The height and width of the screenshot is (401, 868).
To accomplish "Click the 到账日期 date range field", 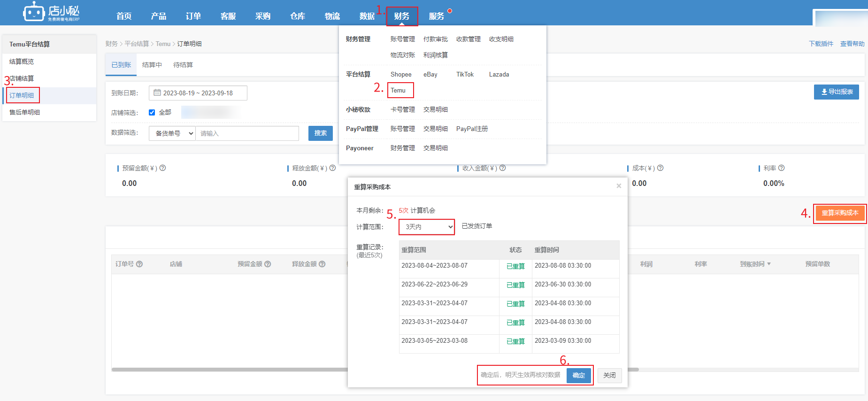I will (198, 93).
